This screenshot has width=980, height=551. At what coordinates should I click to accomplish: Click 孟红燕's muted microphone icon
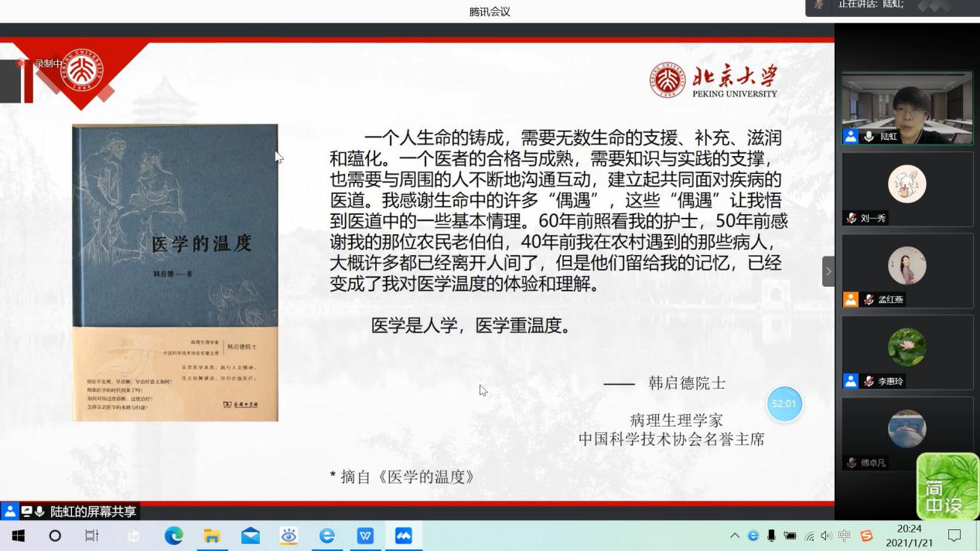869,300
